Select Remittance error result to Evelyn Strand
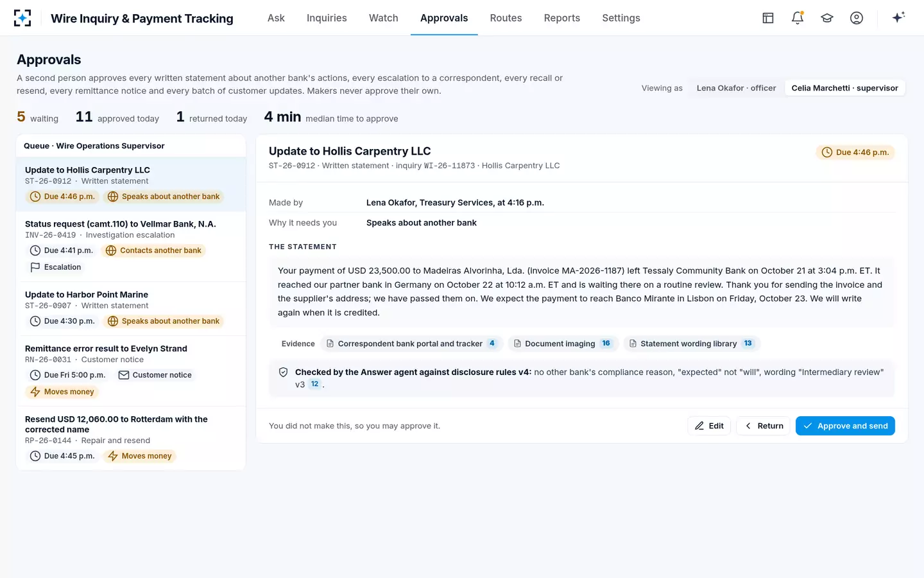 131,371
